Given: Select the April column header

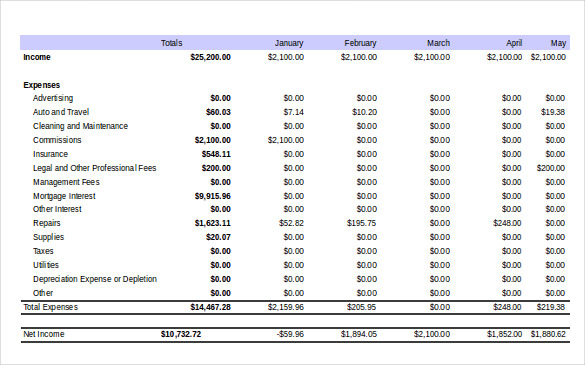Looking at the screenshot, I should pos(514,43).
